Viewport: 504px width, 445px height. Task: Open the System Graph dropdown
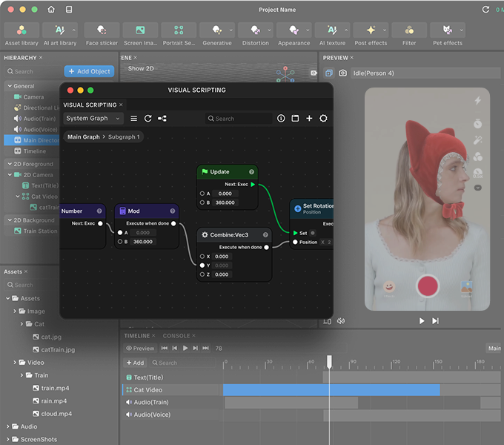click(93, 119)
